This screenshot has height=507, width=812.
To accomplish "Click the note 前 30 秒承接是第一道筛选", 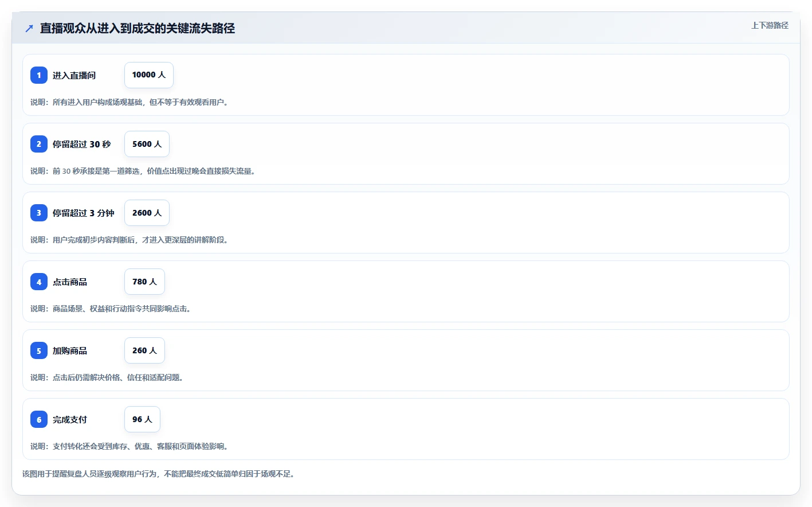I will click(143, 171).
